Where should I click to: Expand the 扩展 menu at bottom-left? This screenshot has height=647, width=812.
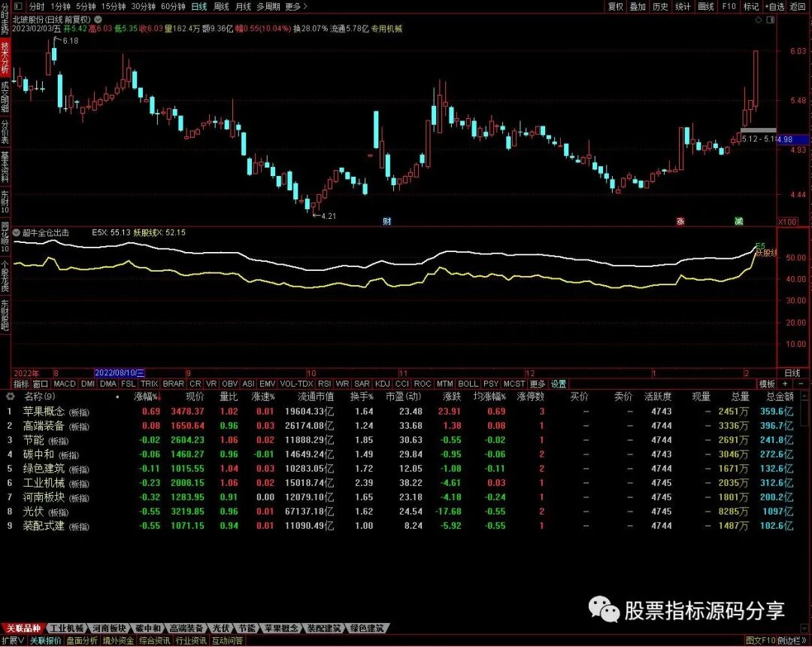(13, 641)
